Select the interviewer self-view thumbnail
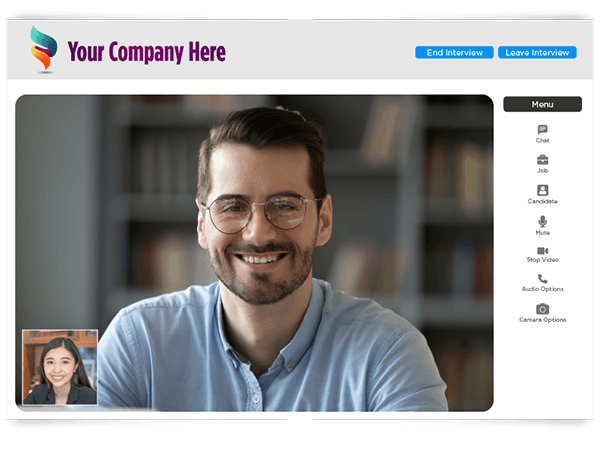The height and width of the screenshot is (450, 600). 60,367
